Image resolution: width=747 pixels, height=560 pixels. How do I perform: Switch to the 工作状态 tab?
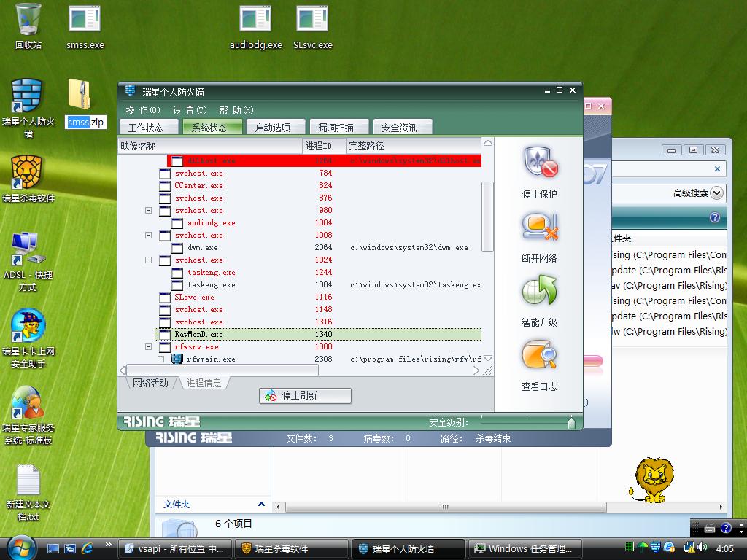coord(149,127)
